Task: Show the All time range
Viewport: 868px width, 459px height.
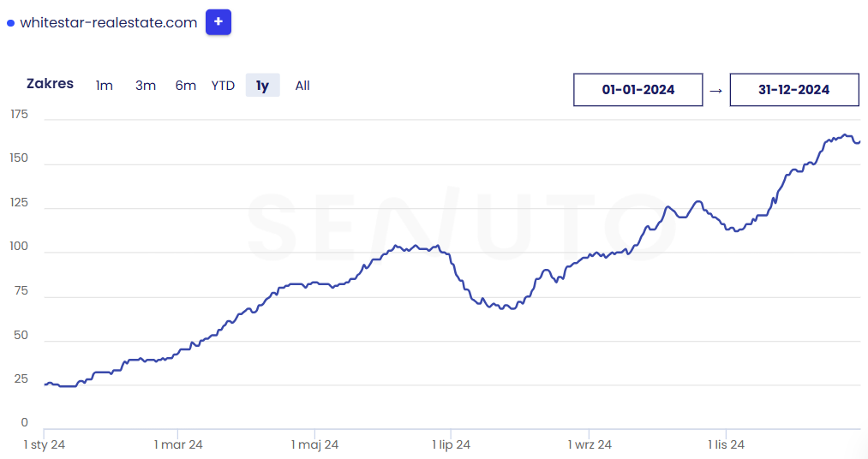Action: (x=302, y=86)
